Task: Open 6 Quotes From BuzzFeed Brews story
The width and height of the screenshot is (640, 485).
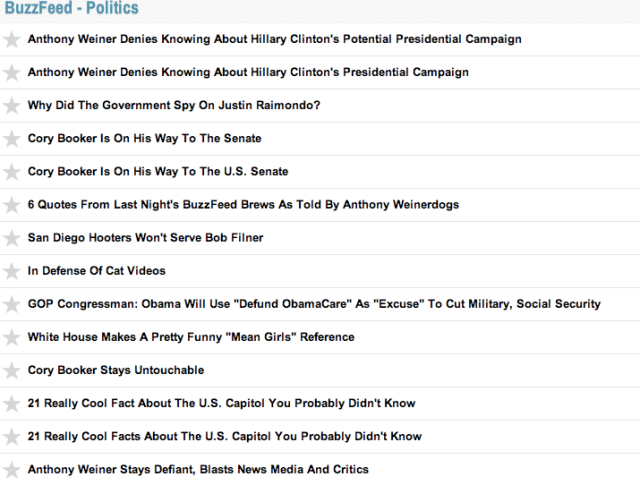Action: [243, 205]
